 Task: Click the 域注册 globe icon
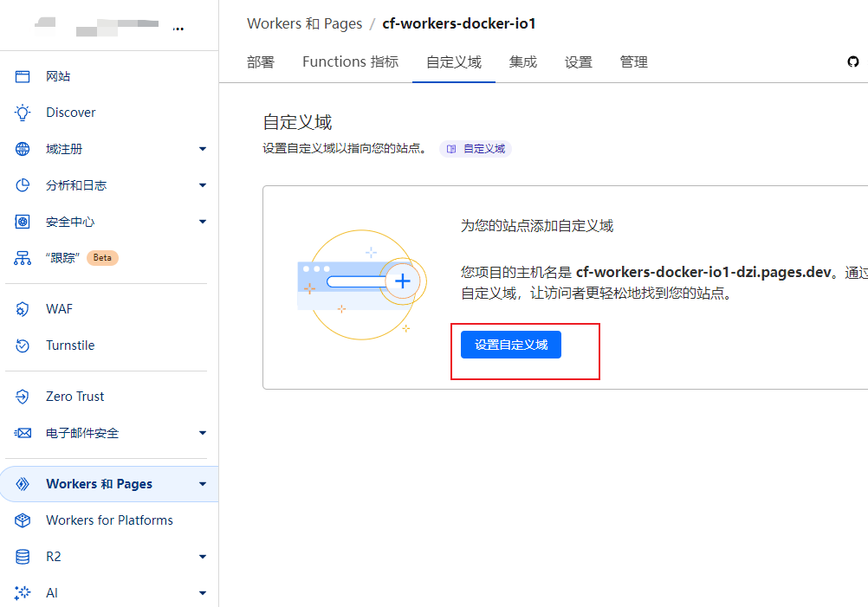click(x=23, y=149)
